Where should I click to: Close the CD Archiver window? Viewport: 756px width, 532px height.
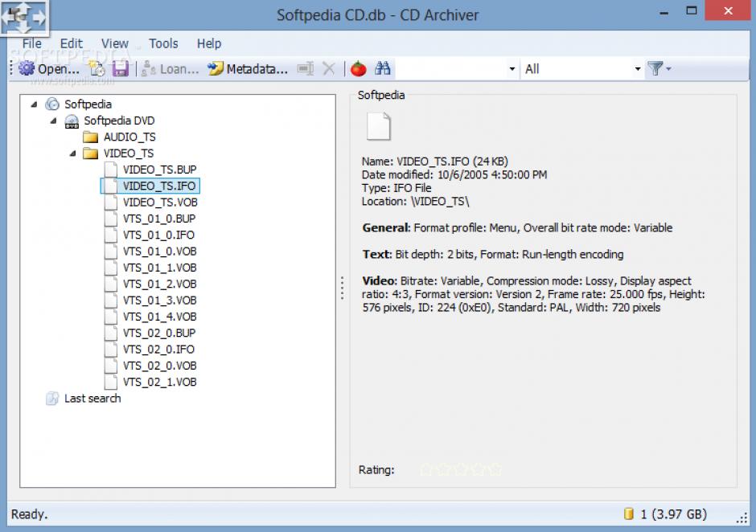(728, 10)
